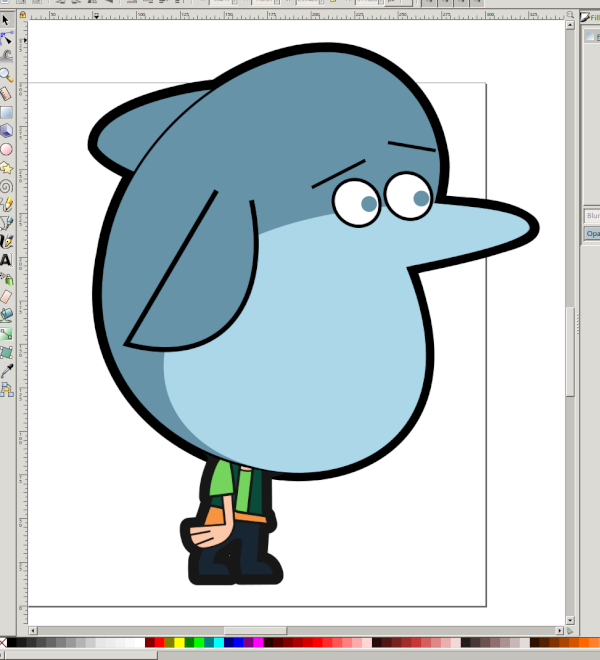Pick the 'no paint' X swatch in palette

click(3, 643)
